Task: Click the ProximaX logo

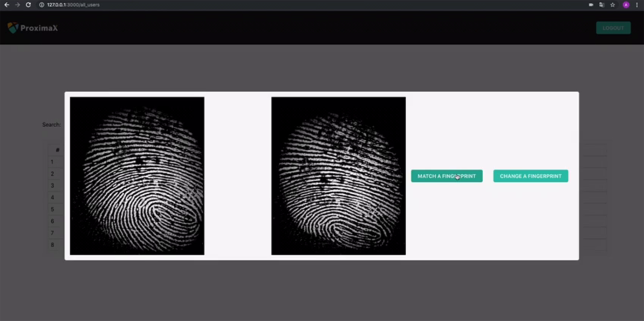Action: coord(33,28)
